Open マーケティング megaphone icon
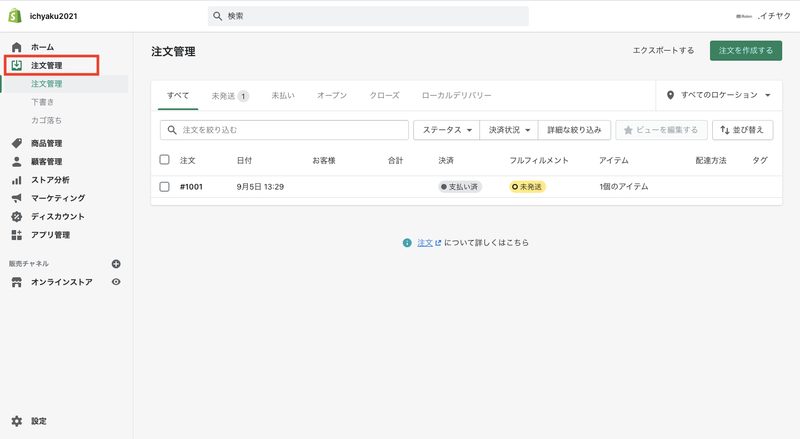The width and height of the screenshot is (800, 439). [17, 198]
